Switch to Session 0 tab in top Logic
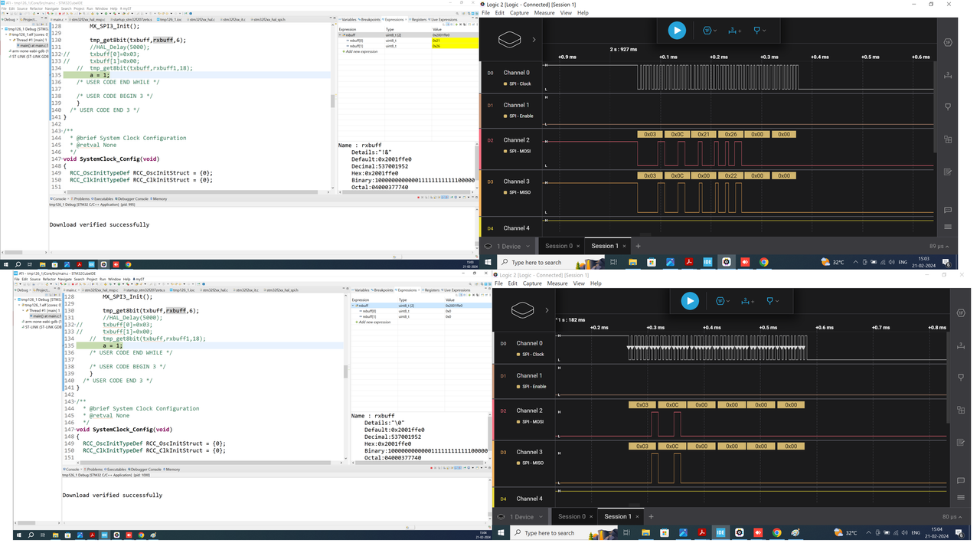Image resolution: width=980 pixels, height=553 pixels. click(x=558, y=246)
